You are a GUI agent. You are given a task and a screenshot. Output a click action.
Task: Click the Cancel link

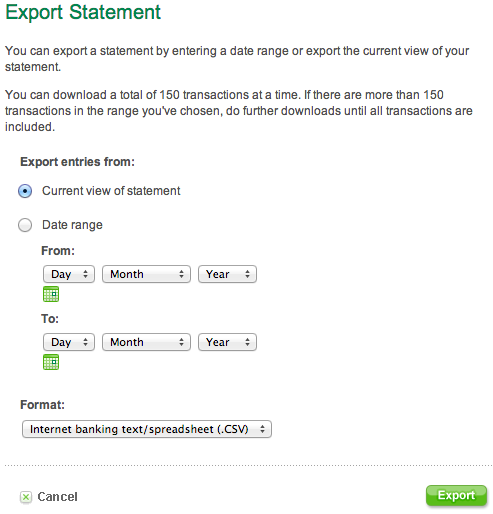pyautogui.click(x=57, y=497)
